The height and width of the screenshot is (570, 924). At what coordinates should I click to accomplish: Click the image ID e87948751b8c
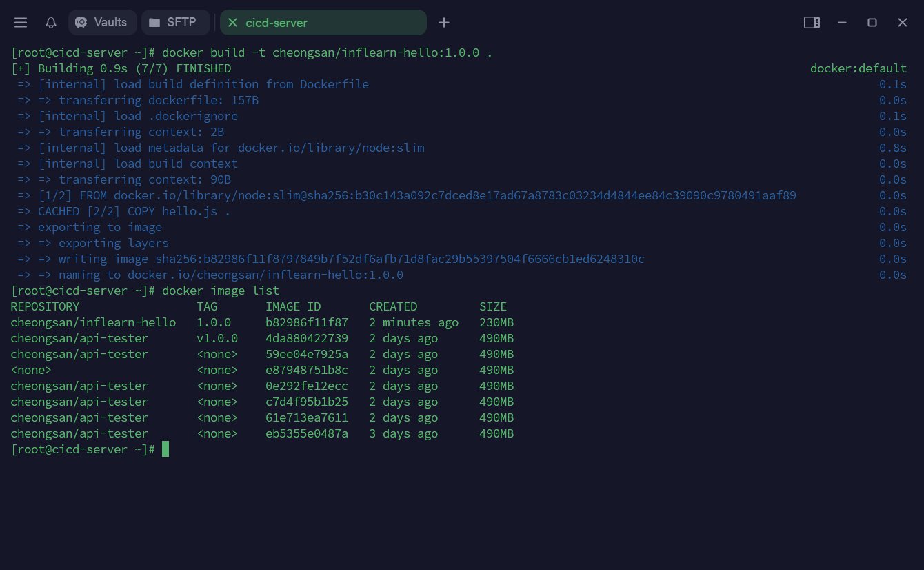tap(307, 370)
